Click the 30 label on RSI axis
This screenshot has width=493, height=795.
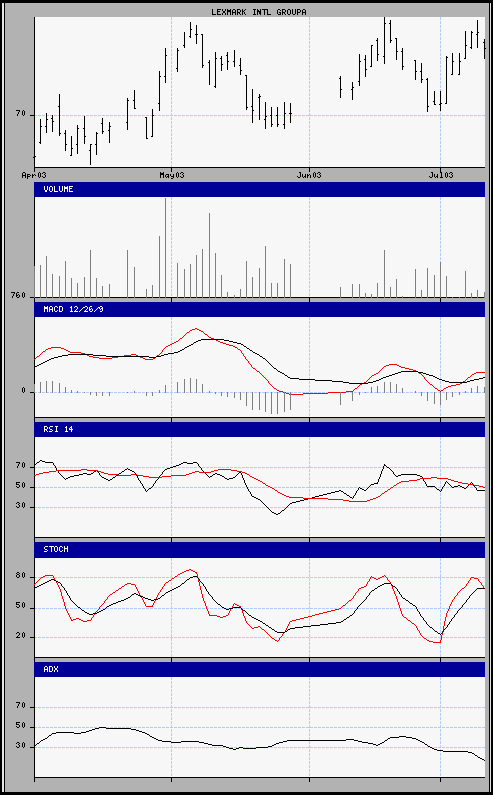point(21,507)
